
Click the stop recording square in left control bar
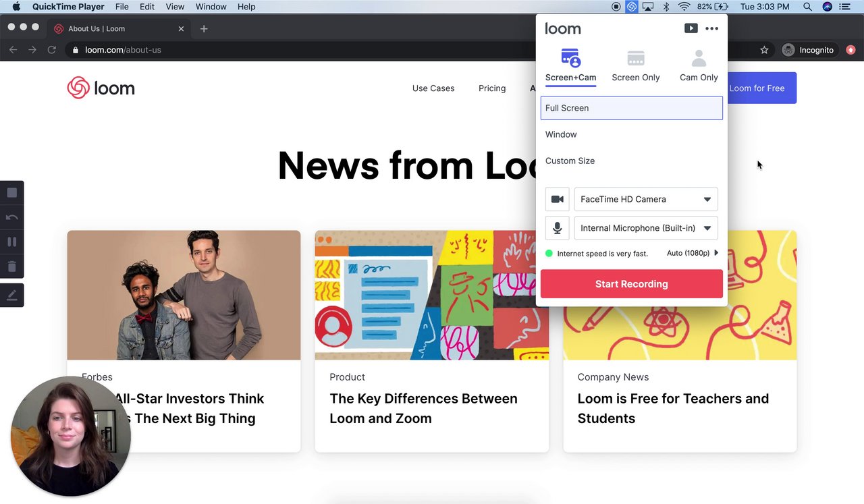(x=11, y=193)
